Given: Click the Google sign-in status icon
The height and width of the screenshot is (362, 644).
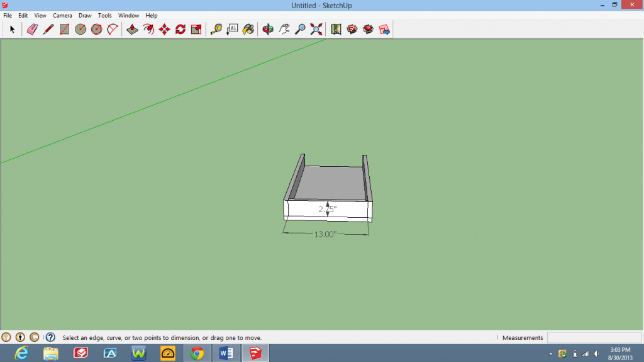Looking at the screenshot, I should tap(34, 337).
